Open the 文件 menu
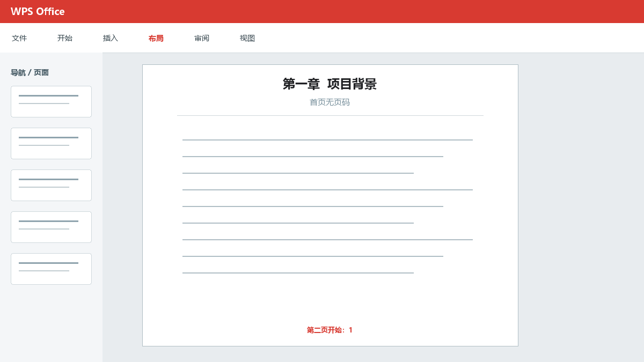Image resolution: width=644 pixels, height=362 pixels. pyautogui.click(x=19, y=38)
